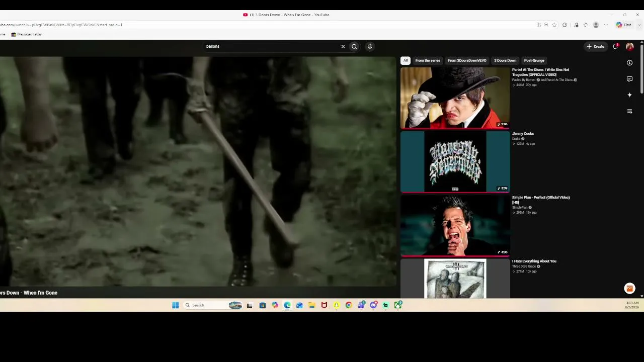Image resolution: width=644 pixels, height=362 pixels.
Task: Select the From the series chip
Action: (x=428, y=60)
